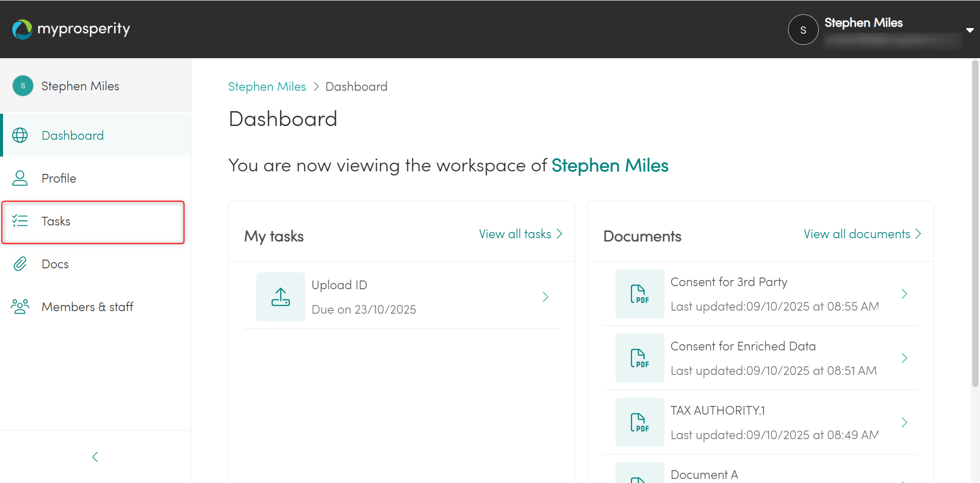Image resolution: width=980 pixels, height=483 pixels.
Task: Open the Upload ID task title
Action: click(339, 285)
